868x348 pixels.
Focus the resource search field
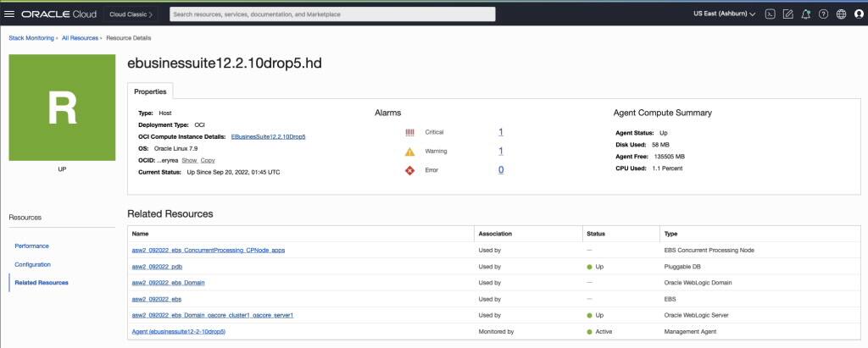tap(332, 14)
